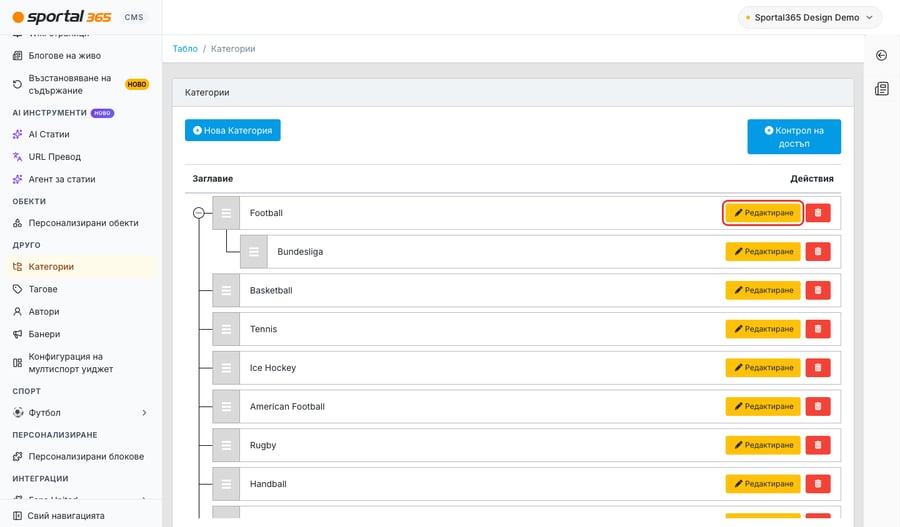Delete the Football category
The image size is (900, 527).
pyautogui.click(x=818, y=213)
